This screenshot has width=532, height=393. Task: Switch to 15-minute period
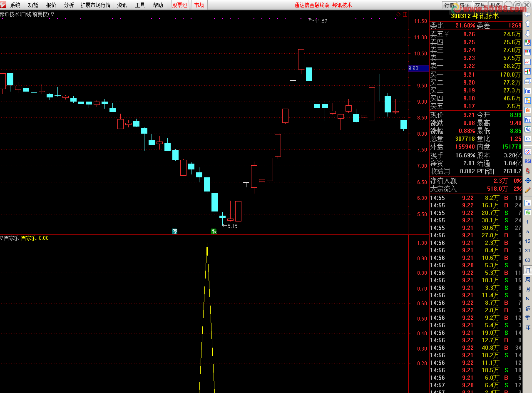click(527, 241)
